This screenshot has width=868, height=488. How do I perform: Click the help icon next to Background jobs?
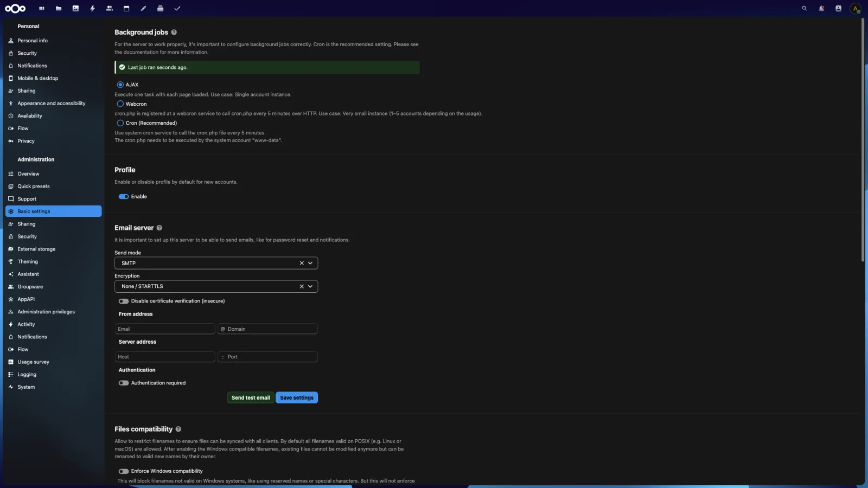pyautogui.click(x=174, y=33)
